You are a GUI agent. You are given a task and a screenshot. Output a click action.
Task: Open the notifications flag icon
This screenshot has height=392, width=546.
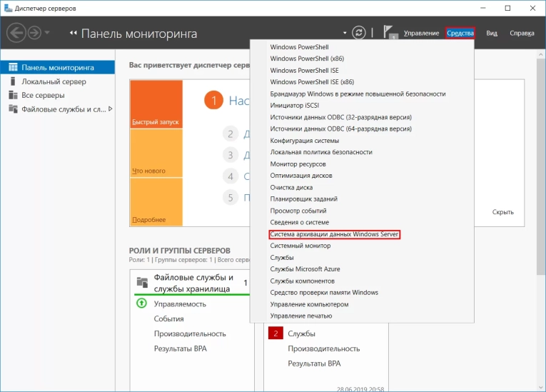point(390,33)
